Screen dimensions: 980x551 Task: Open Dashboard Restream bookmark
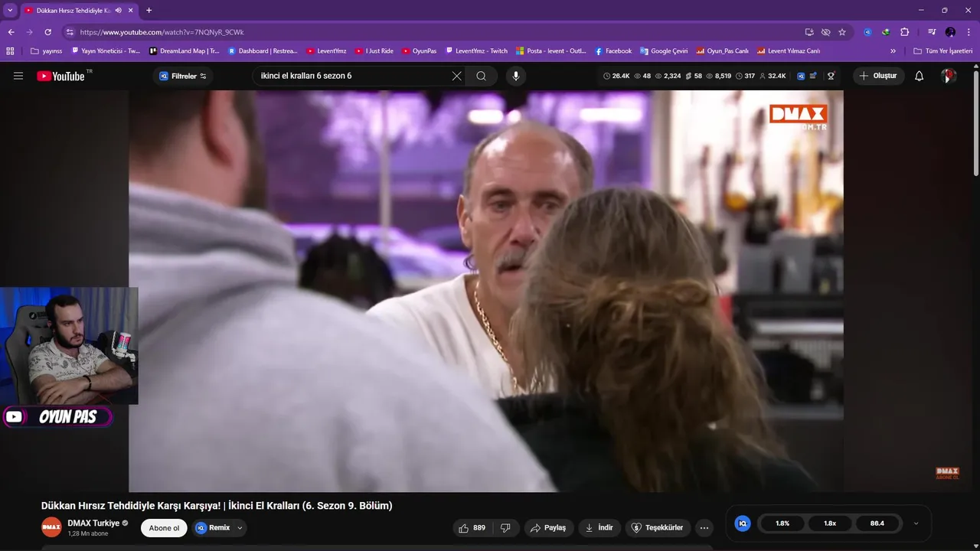pyautogui.click(x=263, y=51)
